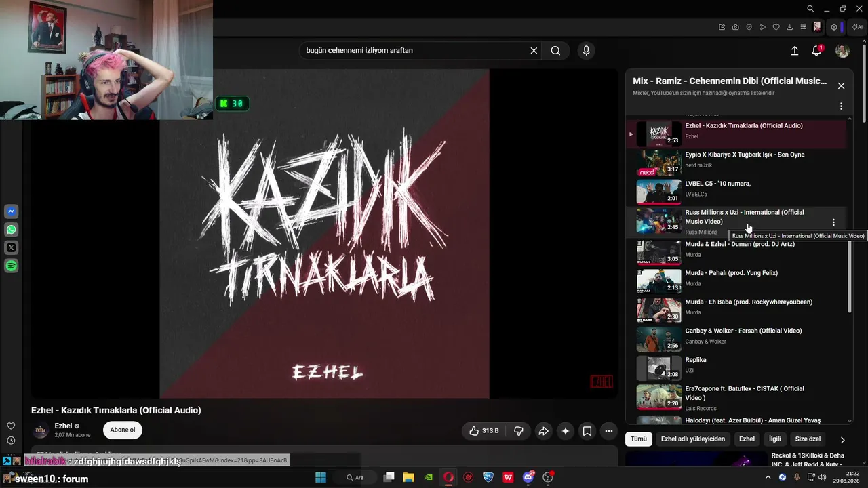Open Spotify in the Opera sidebar
868x488 pixels.
click(12, 266)
